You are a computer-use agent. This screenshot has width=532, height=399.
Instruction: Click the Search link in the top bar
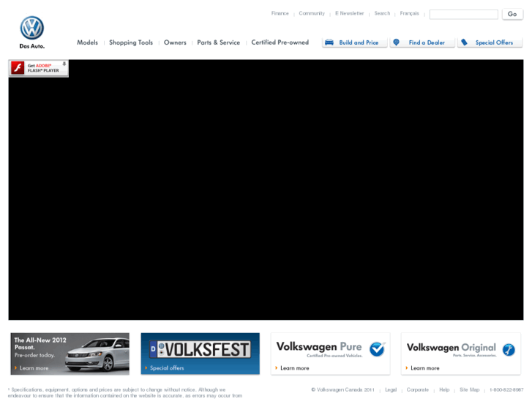coord(382,13)
